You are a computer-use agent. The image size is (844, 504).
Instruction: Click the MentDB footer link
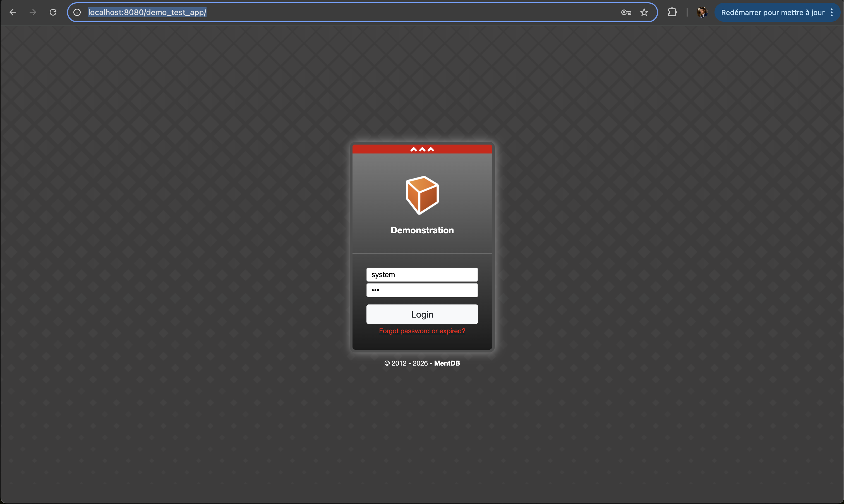(x=447, y=363)
